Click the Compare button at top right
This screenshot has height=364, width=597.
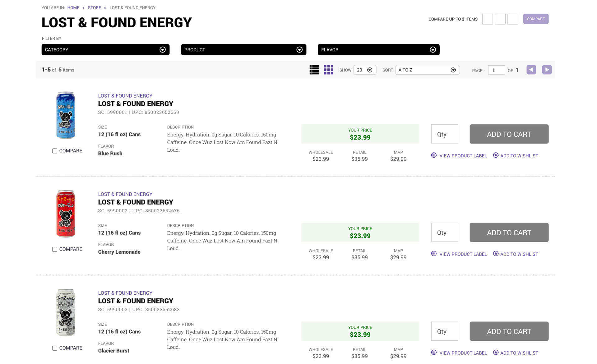[536, 19]
